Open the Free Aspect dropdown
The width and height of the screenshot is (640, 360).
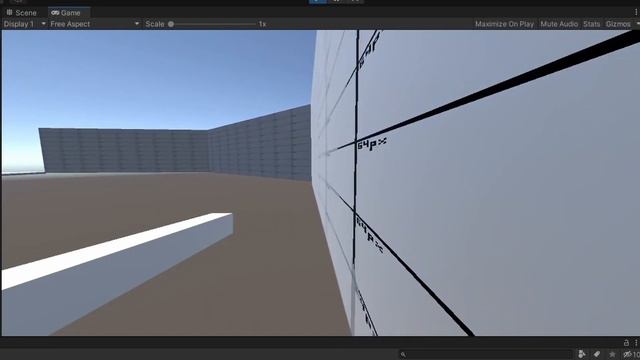(x=94, y=24)
